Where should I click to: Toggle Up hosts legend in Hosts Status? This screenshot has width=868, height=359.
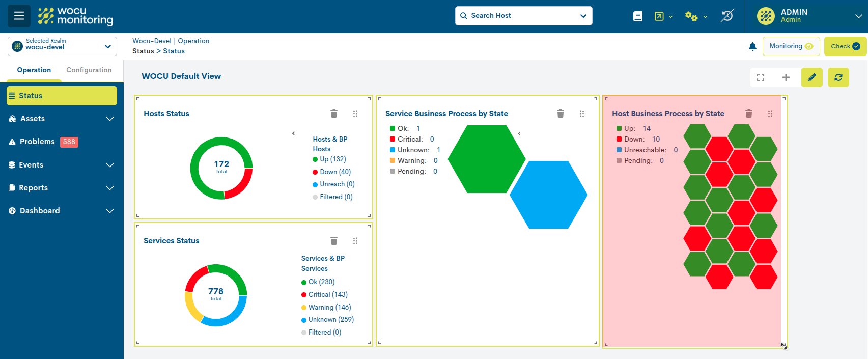pos(332,159)
